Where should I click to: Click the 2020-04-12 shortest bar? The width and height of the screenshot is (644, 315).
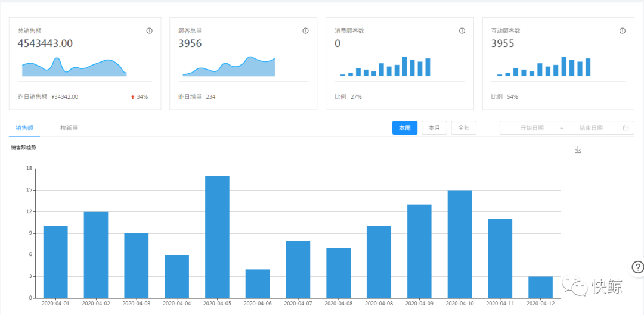[540, 287]
